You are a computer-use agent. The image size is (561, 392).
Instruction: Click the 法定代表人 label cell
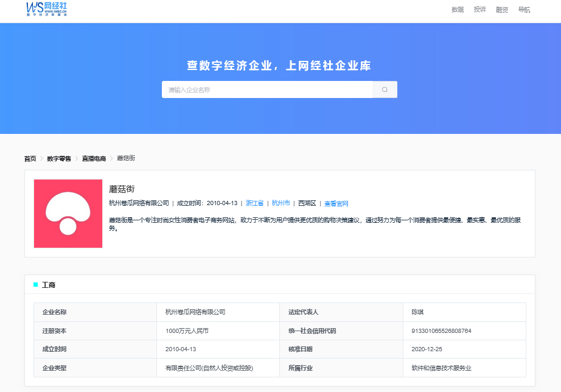tap(341, 312)
